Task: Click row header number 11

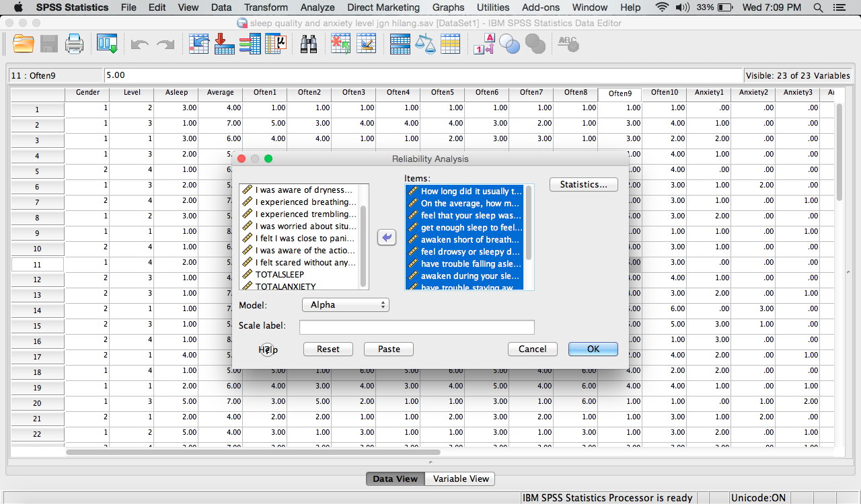Action: (x=38, y=264)
